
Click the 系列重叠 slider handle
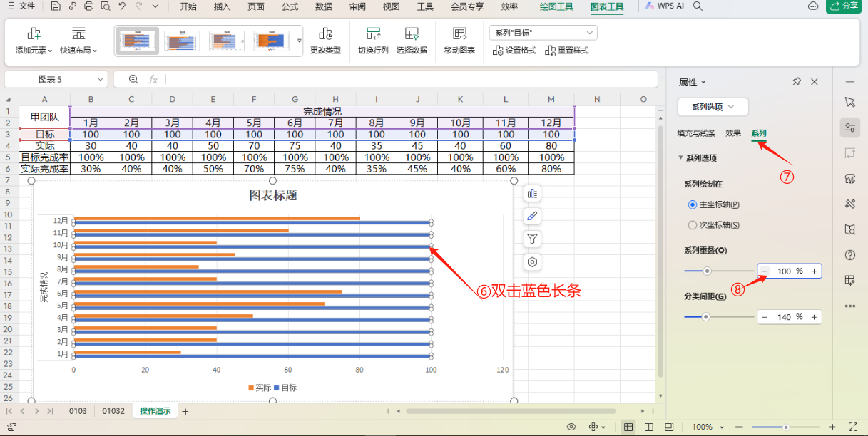coord(708,271)
